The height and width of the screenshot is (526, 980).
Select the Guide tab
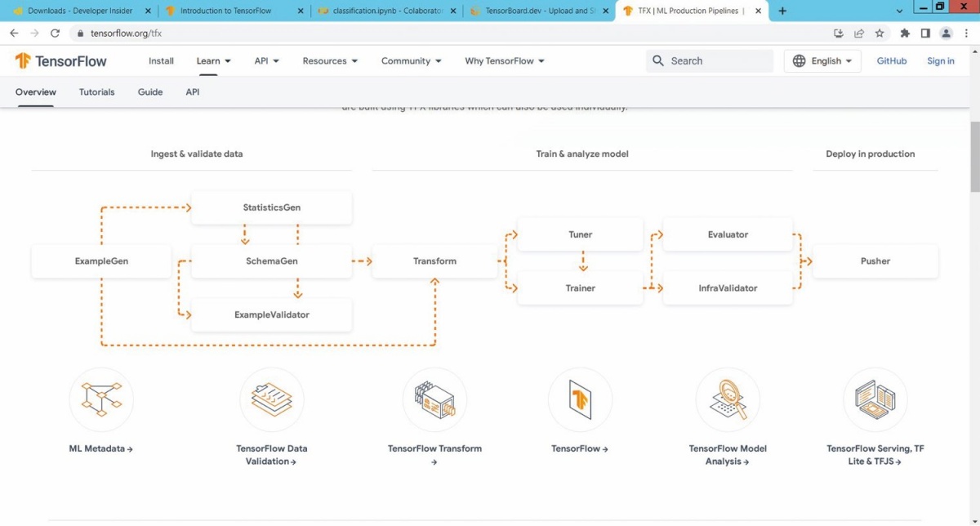coord(150,92)
